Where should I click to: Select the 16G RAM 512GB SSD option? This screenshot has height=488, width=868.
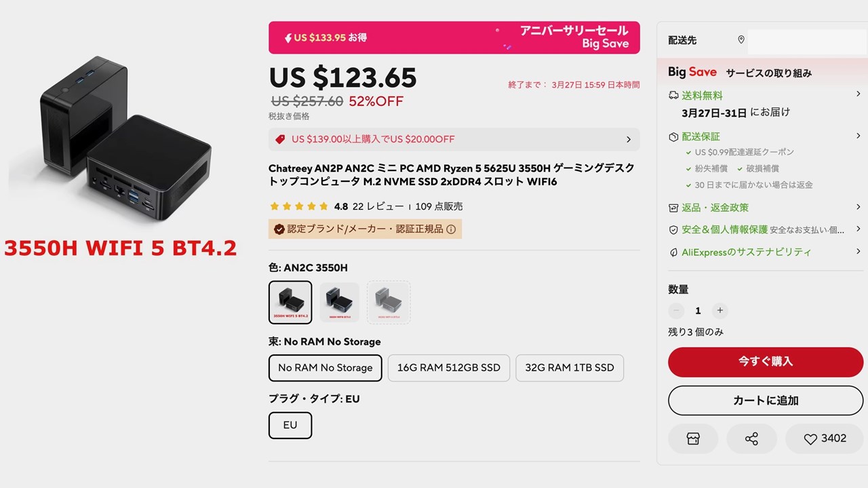point(448,368)
